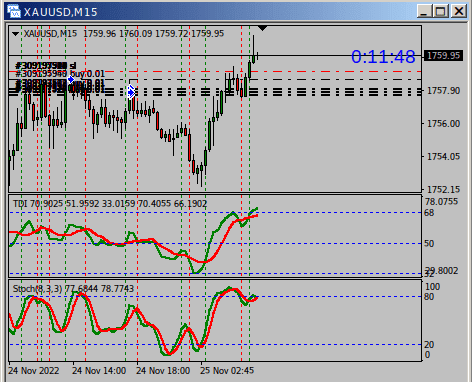Click the blue trade entry arrow near 24 Nov 18:00
The image size is (472, 382).
pyautogui.click(x=131, y=92)
